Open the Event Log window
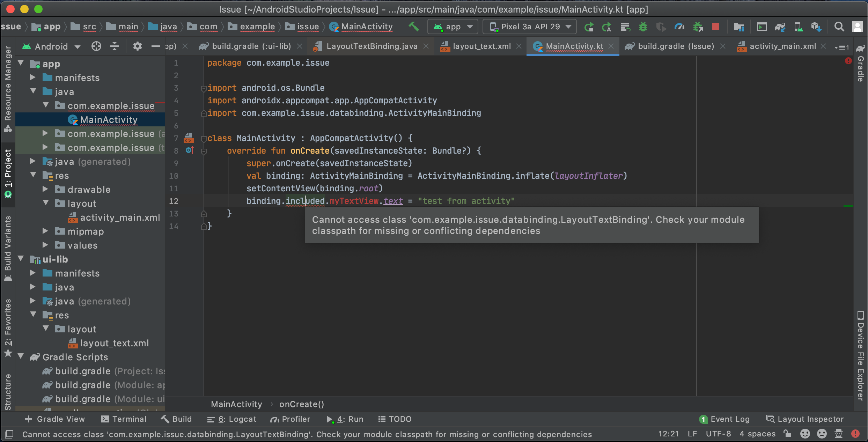The width and height of the screenshot is (868, 442). click(724, 419)
